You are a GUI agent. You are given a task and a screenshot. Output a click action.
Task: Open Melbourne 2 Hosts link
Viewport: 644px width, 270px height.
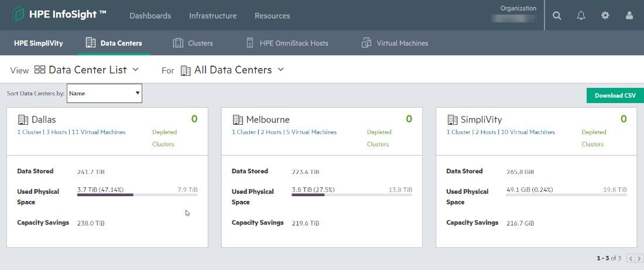[271, 132]
